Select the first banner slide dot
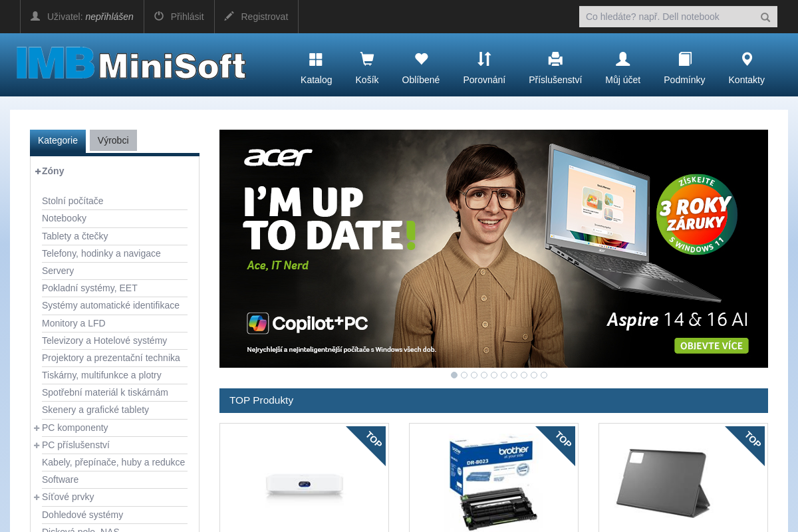This screenshot has width=798, height=532. click(x=454, y=375)
